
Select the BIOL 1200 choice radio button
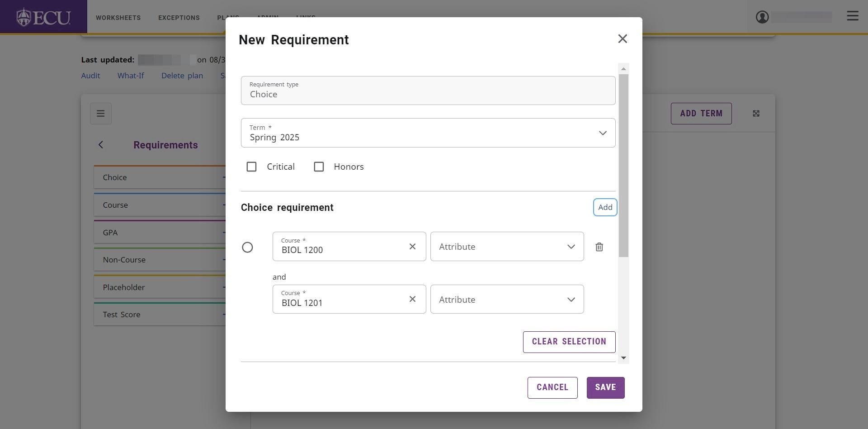click(x=247, y=248)
